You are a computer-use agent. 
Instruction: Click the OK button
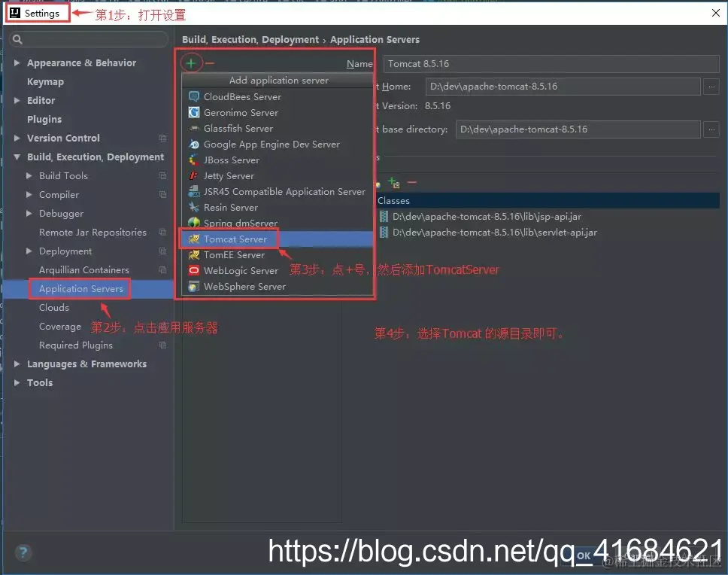584,555
